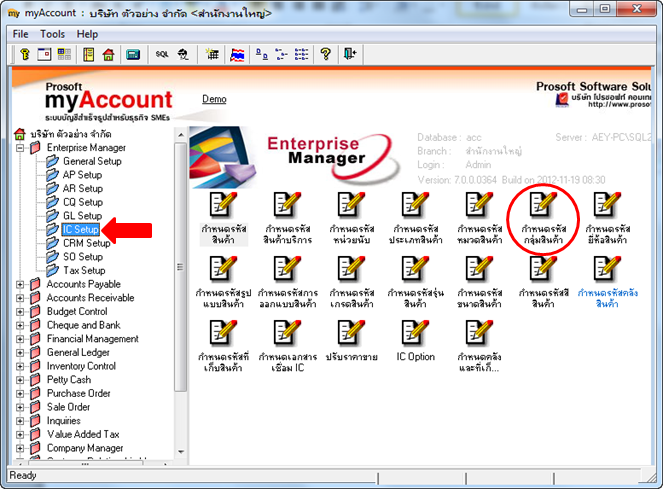Open the calculator icon in the toolbar
Image resolution: width=663 pixels, height=489 pixels.
pos(133,55)
